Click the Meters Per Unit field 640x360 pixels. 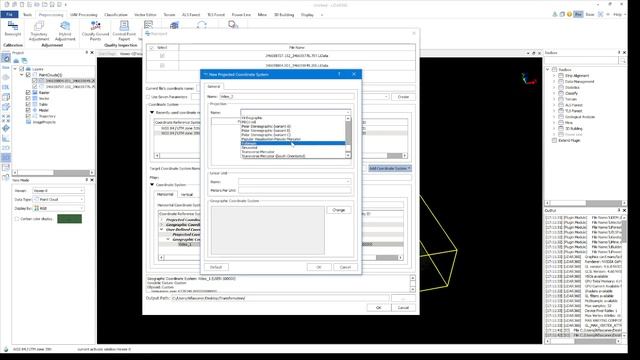tap(295, 190)
